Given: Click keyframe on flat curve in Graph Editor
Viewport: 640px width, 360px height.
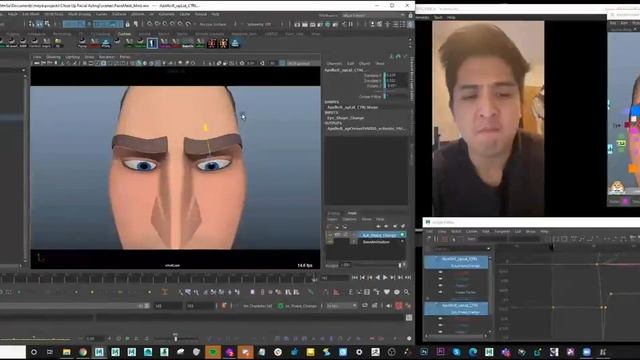Looking at the screenshot, I should [x=553, y=307].
